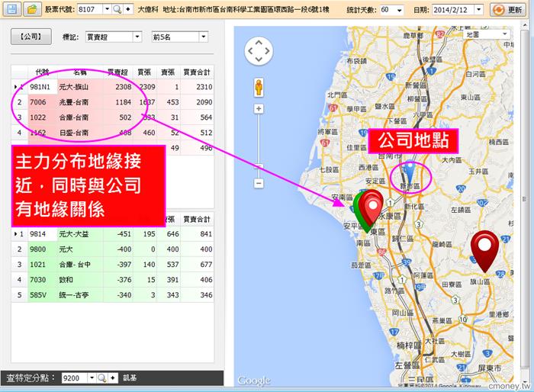Open the statistics days 60 dropdown
The width and height of the screenshot is (534, 392).
coord(400,10)
